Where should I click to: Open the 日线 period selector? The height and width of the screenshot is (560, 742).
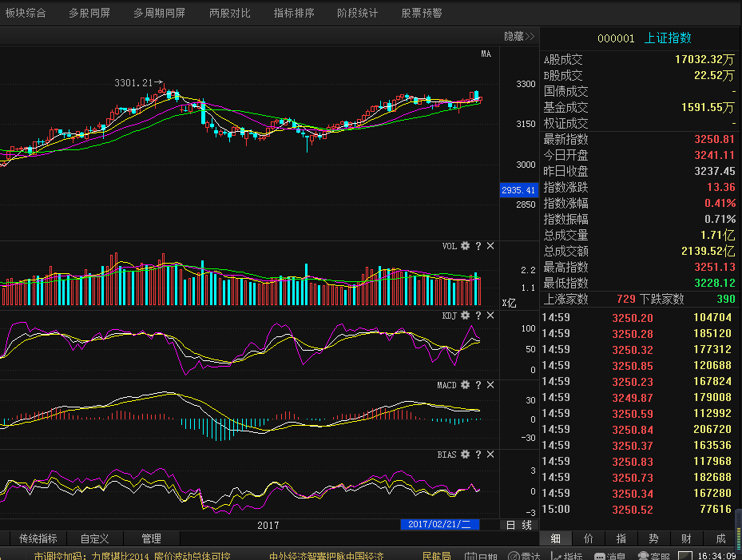click(x=519, y=525)
